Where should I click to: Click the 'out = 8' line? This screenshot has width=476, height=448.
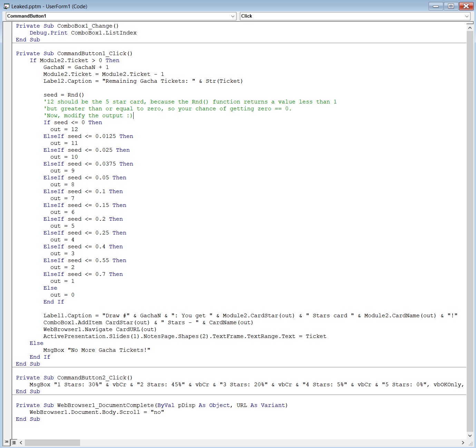pos(62,185)
